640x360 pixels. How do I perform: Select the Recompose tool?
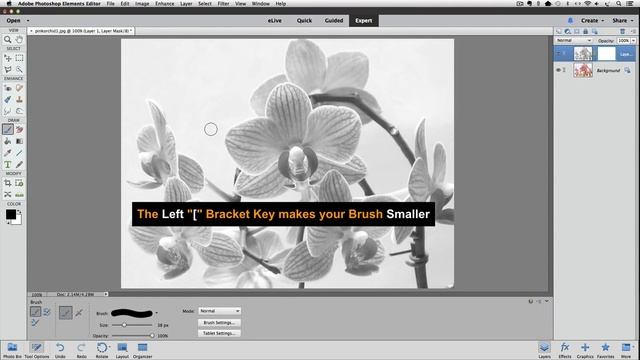(19, 183)
